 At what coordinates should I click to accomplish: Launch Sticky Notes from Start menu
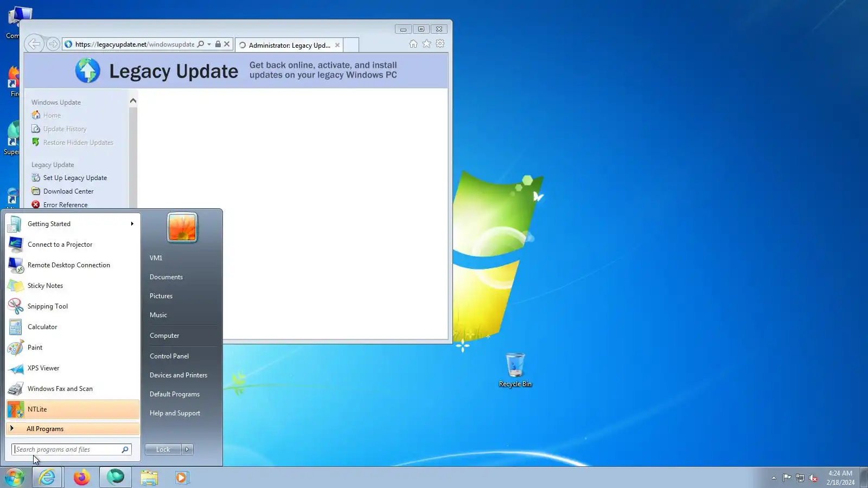click(73, 286)
